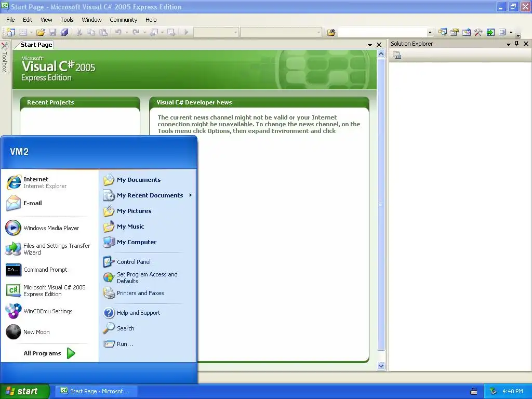Click the vertical scrollbar thumb on Start Page
The width and height of the screenshot is (532, 399).
[381, 204]
